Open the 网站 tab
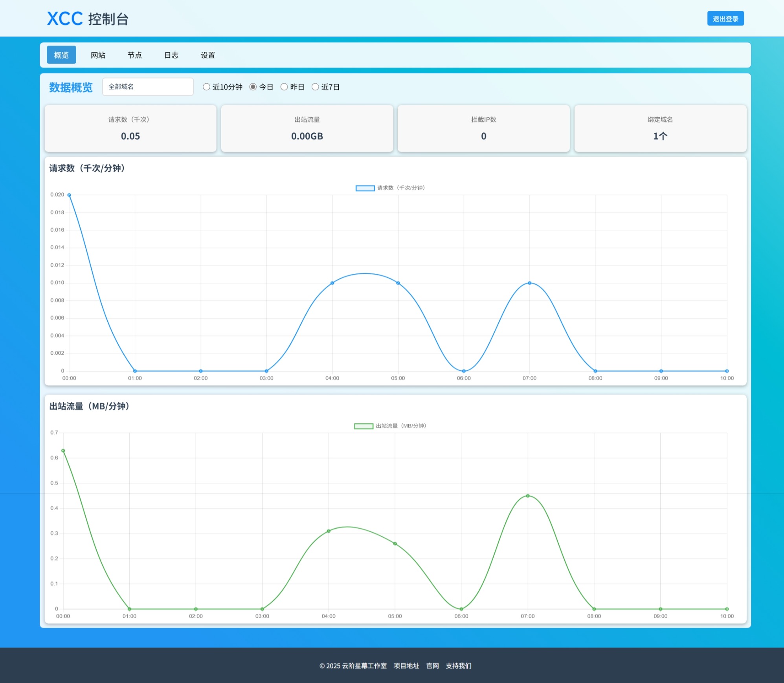Image resolution: width=784 pixels, height=683 pixels. click(98, 55)
